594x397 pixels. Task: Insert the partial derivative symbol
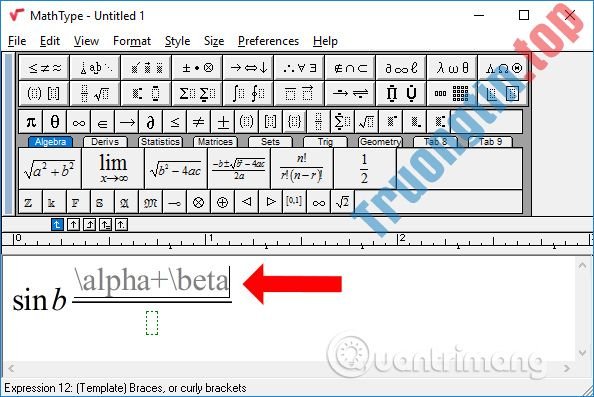point(150,122)
